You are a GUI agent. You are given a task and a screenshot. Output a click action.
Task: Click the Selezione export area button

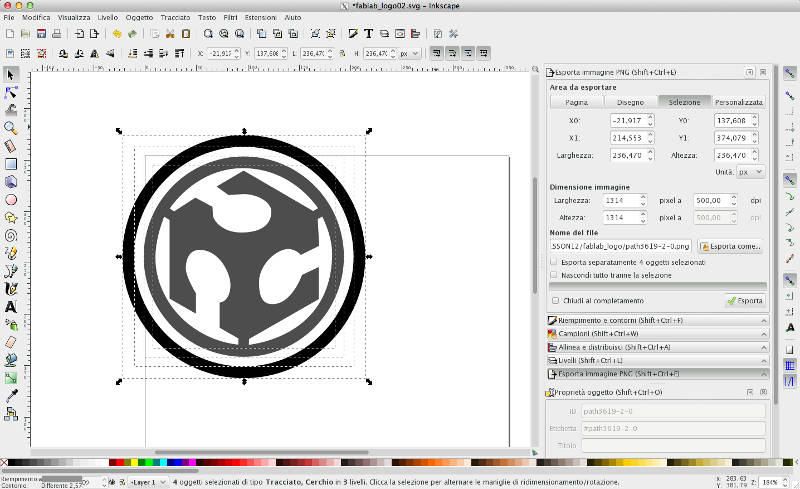[x=685, y=102]
